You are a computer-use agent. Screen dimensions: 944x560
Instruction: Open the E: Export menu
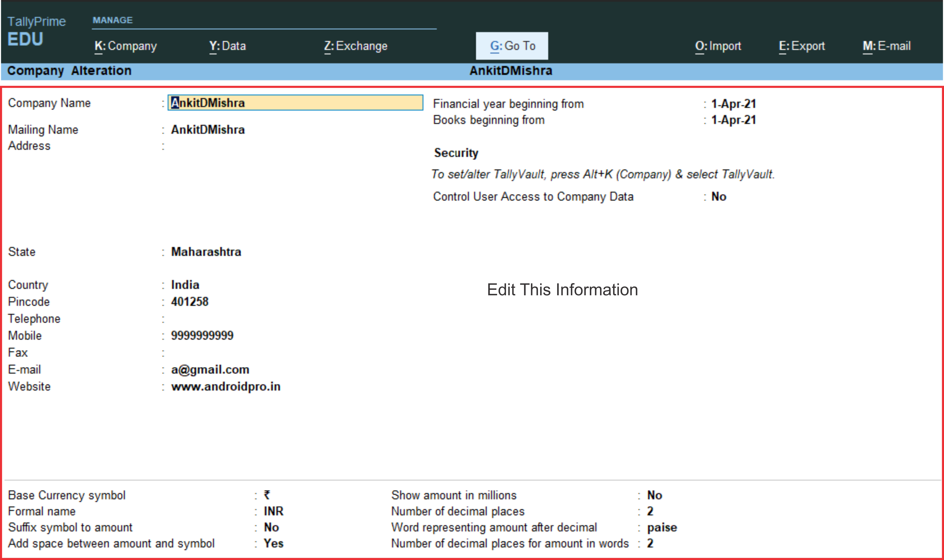[802, 46]
